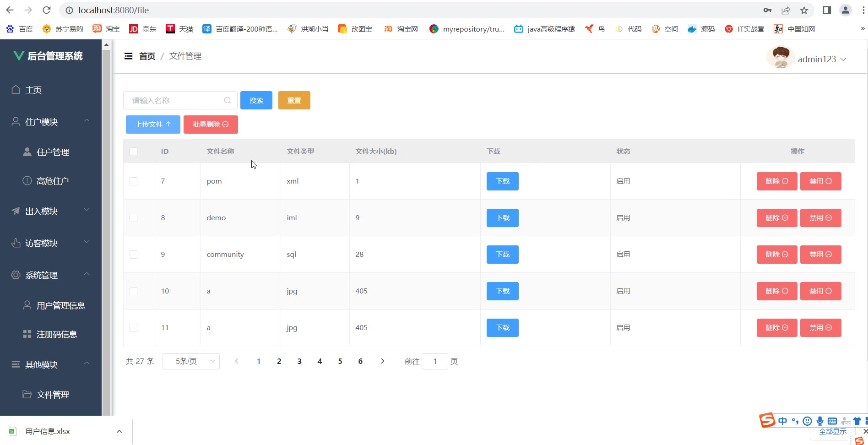Click the blue 搜索 button

(x=256, y=100)
